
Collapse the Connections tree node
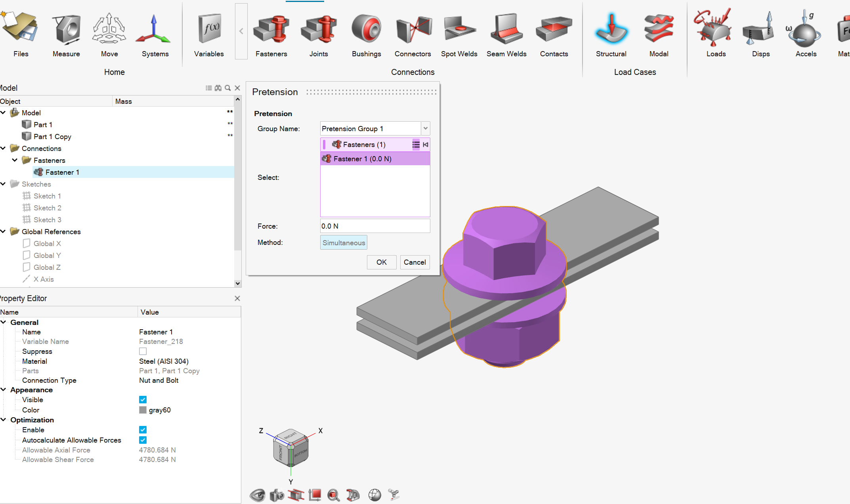[3, 149]
